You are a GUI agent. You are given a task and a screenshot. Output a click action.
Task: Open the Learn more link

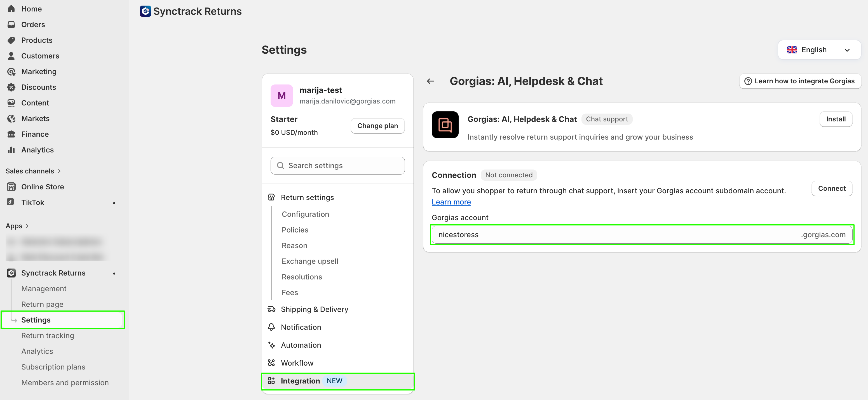point(451,202)
